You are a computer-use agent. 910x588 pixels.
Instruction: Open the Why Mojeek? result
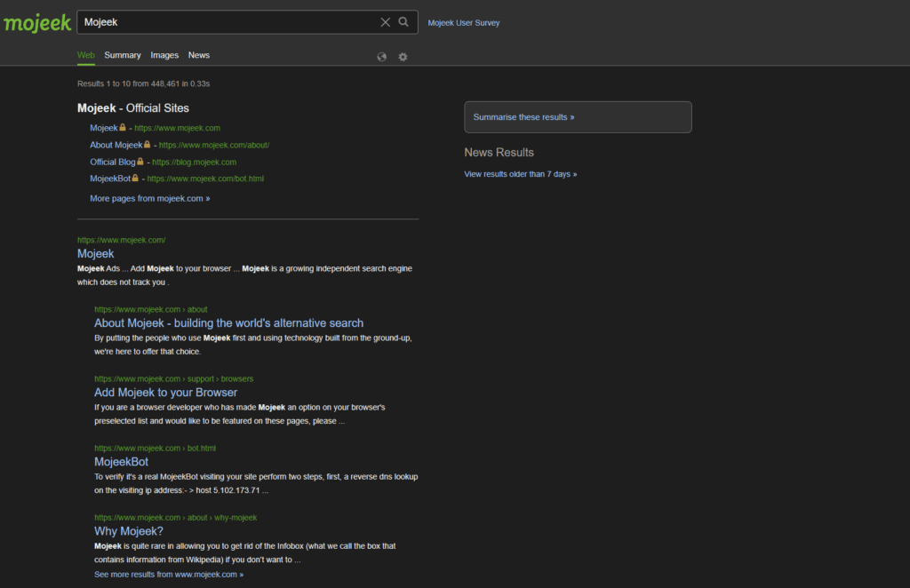[x=129, y=531]
